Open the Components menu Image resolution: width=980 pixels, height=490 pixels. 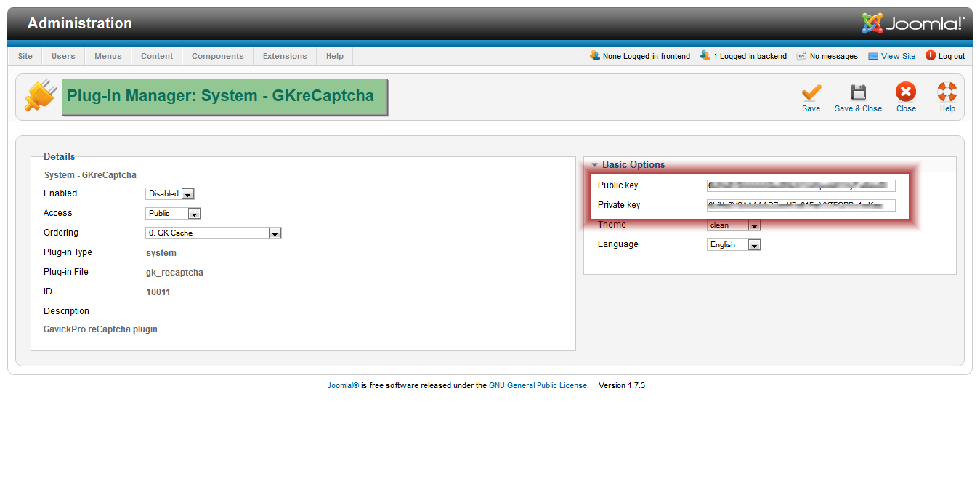click(218, 56)
